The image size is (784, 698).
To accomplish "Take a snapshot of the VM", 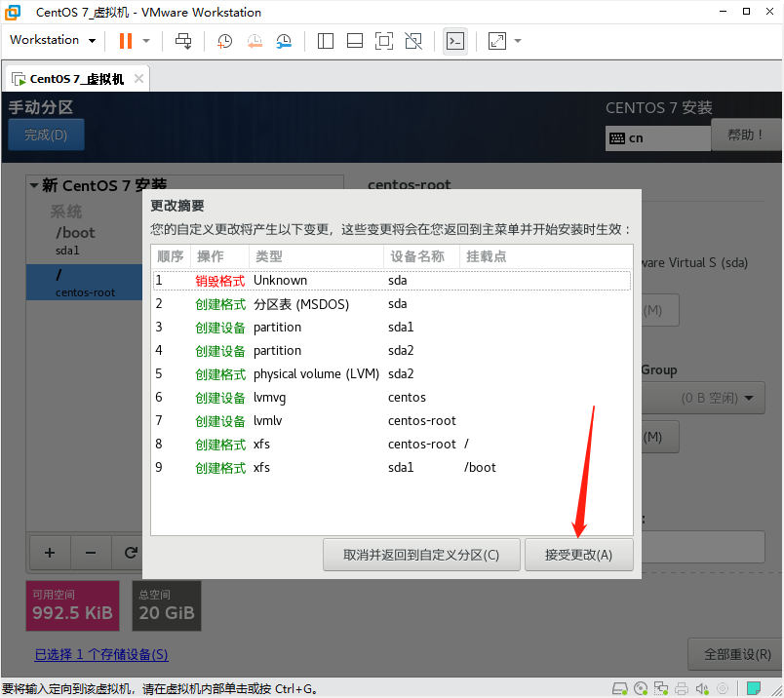I will [225, 41].
